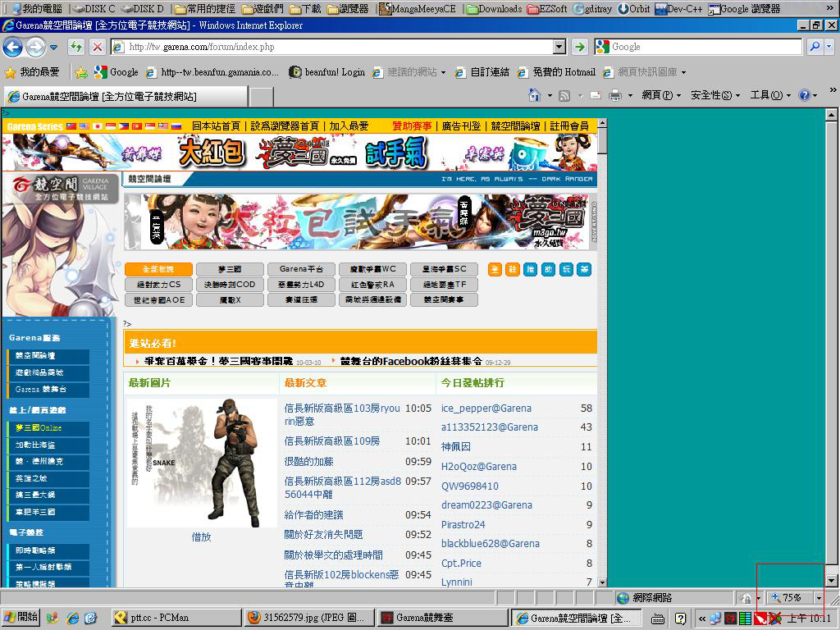Click the up arrow of the window scrollbar
The height and width of the screenshot is (630, 840).
coord(831,114)
